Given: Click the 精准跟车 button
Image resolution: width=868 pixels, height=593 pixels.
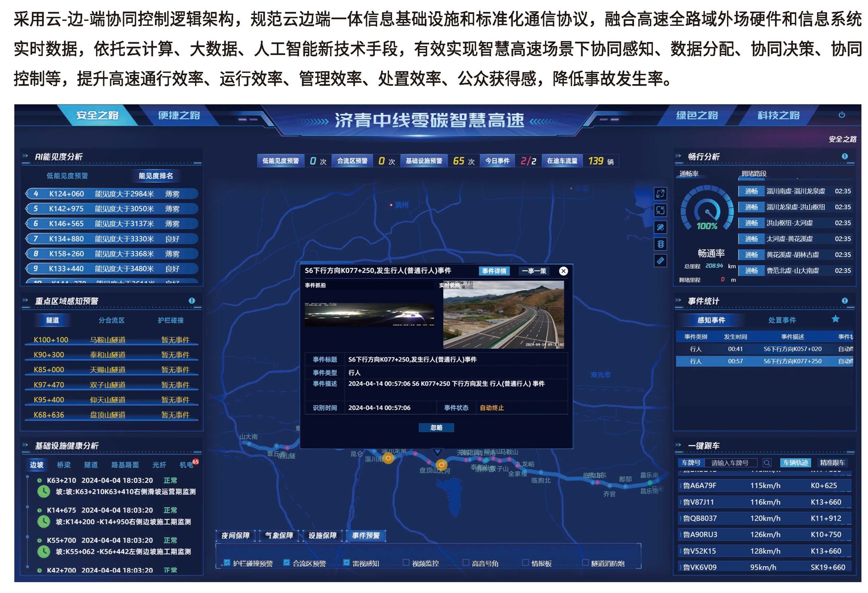Looking at the screenshot, I should (x=832, y=462).
